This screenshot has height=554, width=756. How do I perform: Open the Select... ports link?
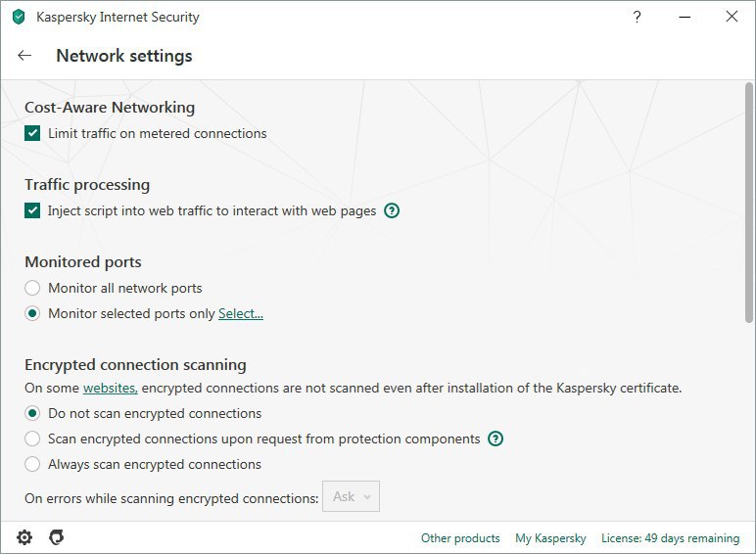(241, 313)
